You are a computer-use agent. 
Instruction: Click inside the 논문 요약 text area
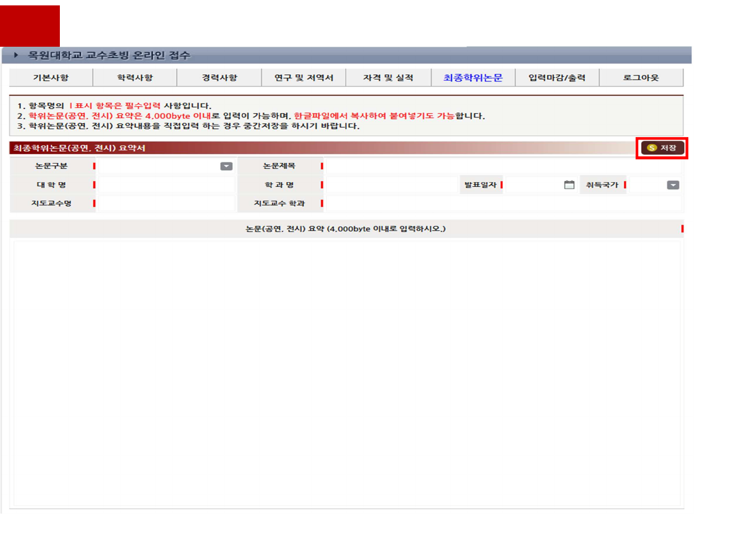click(x=347, y=371)
